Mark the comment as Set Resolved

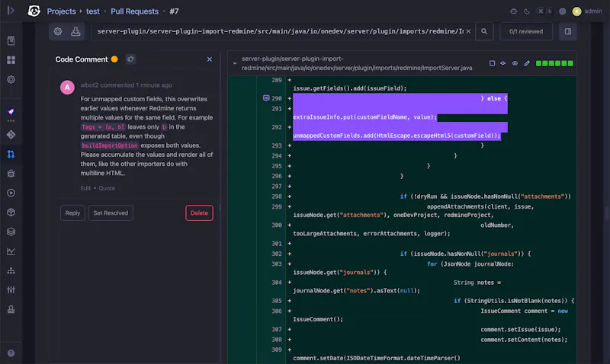click(111, 213)
